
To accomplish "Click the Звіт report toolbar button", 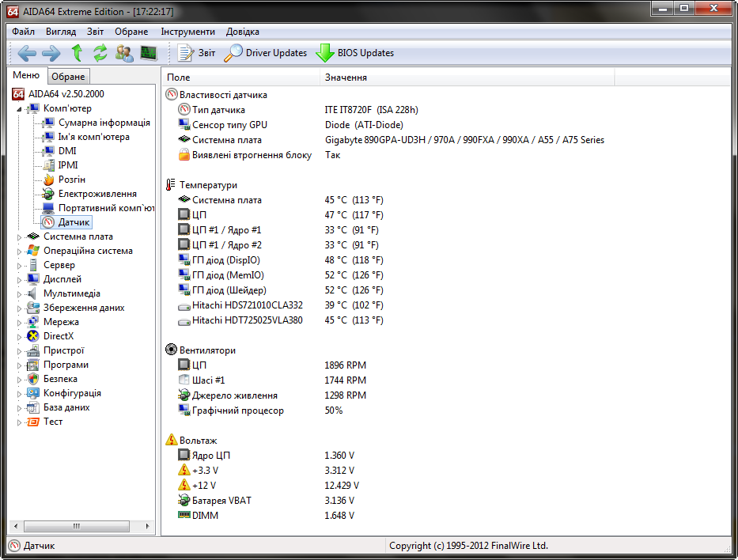I will click(196, 53).
